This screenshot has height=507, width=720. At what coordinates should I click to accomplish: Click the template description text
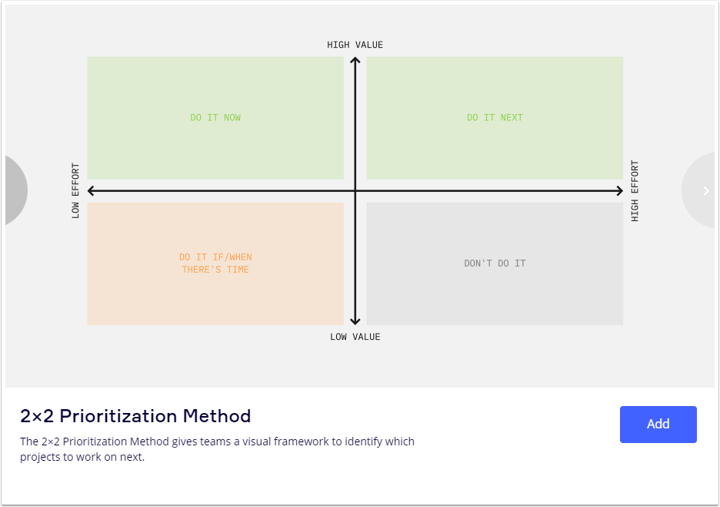(217, 449)
